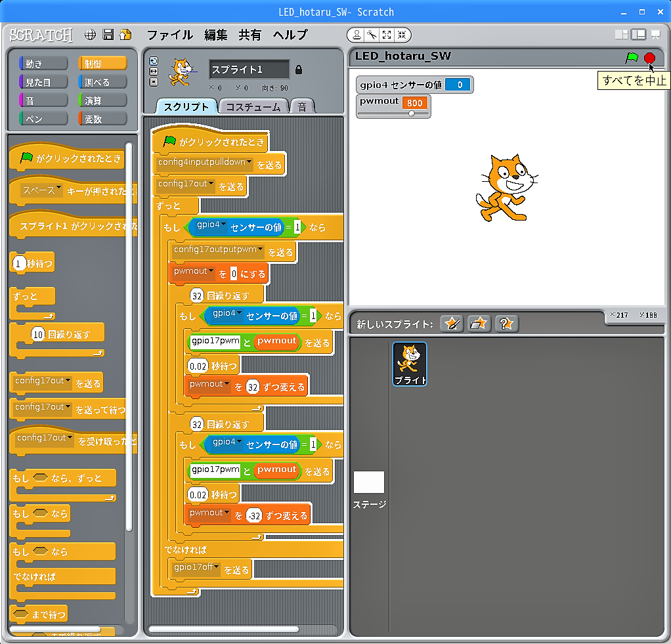Choose new sprite from file
The width and height of the screenshot is (671, 644).
tap(479, 324)
